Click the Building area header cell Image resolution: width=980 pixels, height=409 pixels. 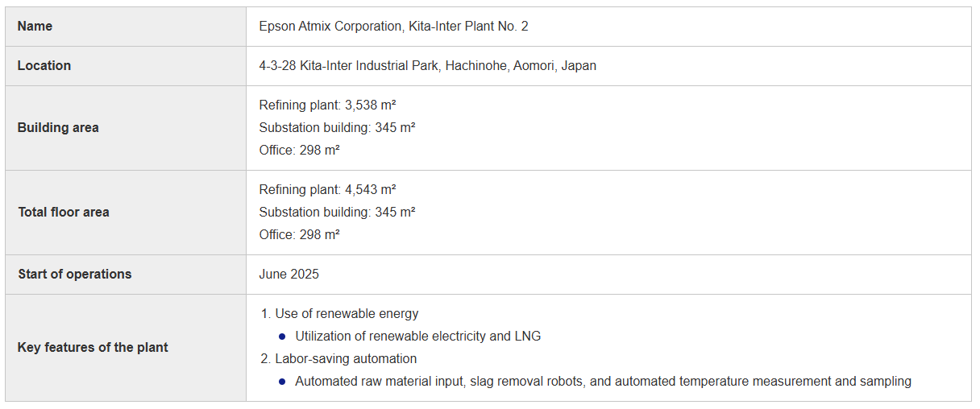(126, 128)
